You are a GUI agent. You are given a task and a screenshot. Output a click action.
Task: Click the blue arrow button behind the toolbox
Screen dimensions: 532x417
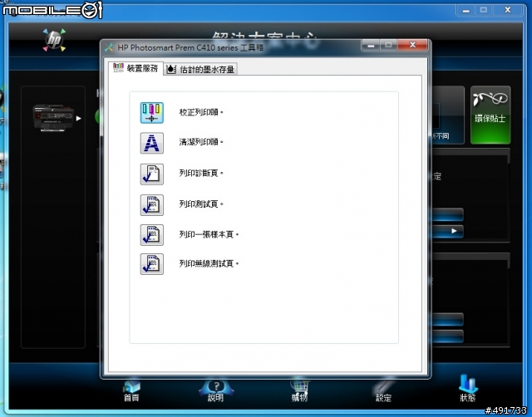tap(448, 231)
